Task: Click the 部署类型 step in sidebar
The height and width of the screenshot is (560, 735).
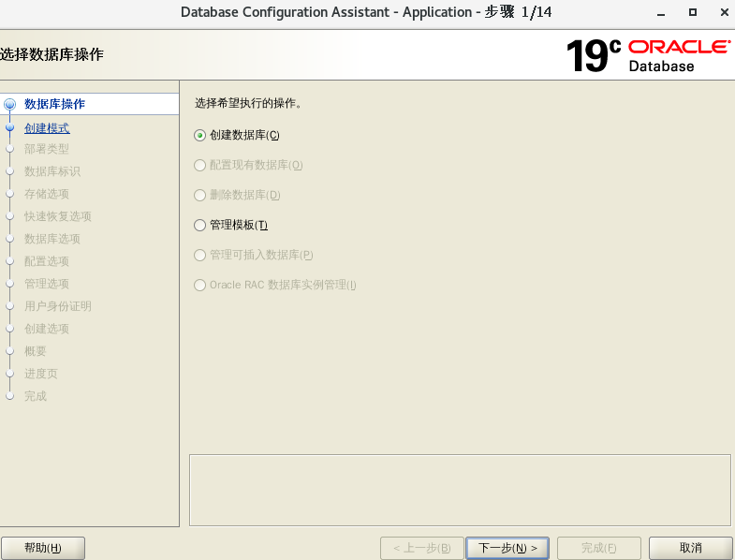Action: point(47,149)
